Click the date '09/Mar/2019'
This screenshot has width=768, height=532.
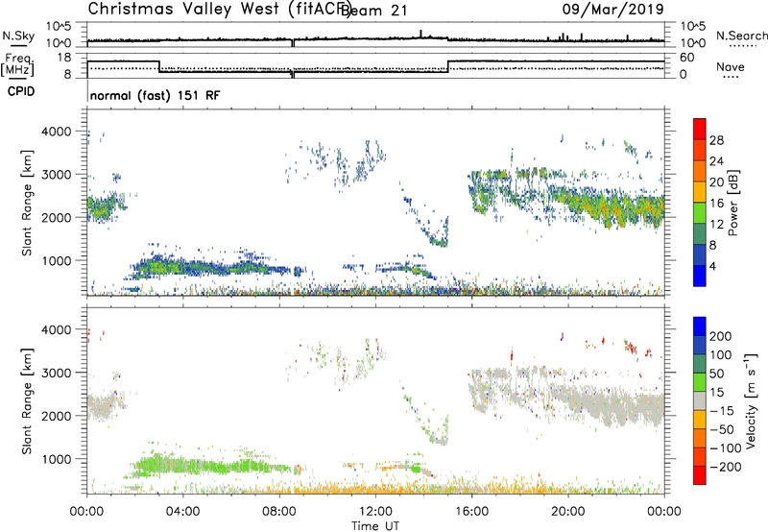coord(612,9)
